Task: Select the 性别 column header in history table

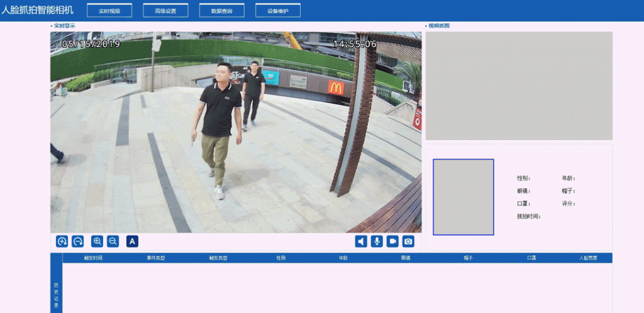Action: click(x=280, y=258)
